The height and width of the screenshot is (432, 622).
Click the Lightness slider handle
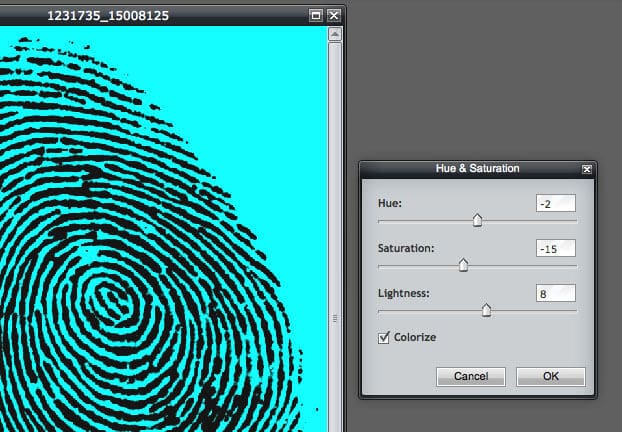click(486, 310)
